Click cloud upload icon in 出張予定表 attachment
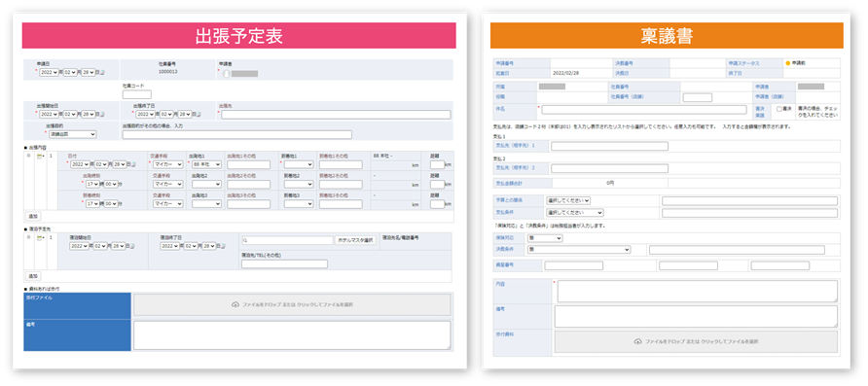This screenshot has height=386, width=868. (235, 304)
